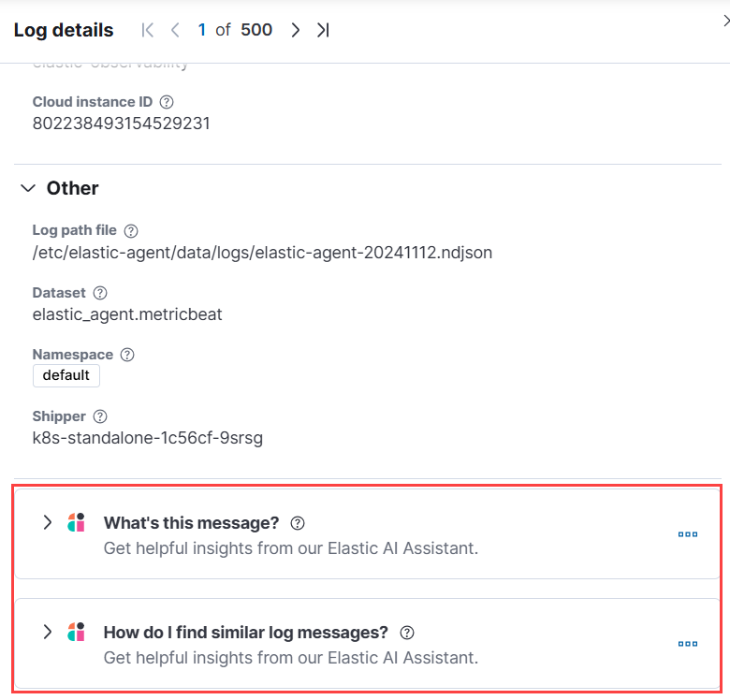Click the current page number 1

(x=202, y=30)
